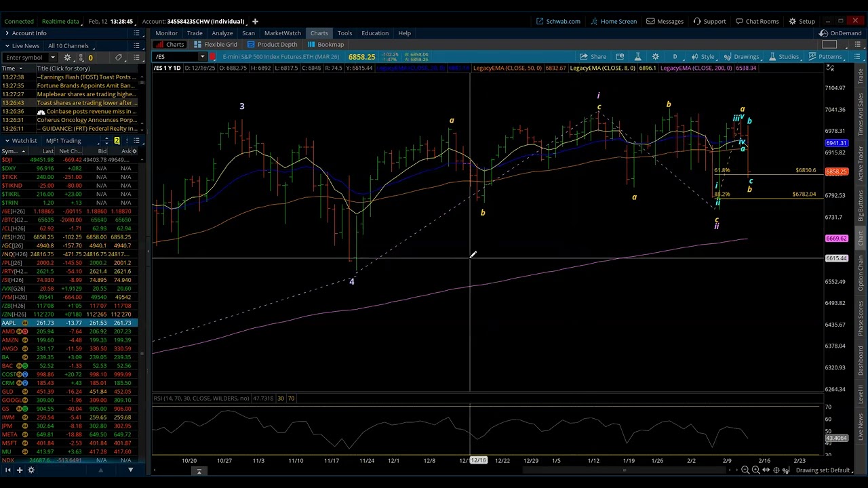This screenshot has width=868, height=488.
Task: Click the 6858.25 current price label on axis
Action: [836, 171]
